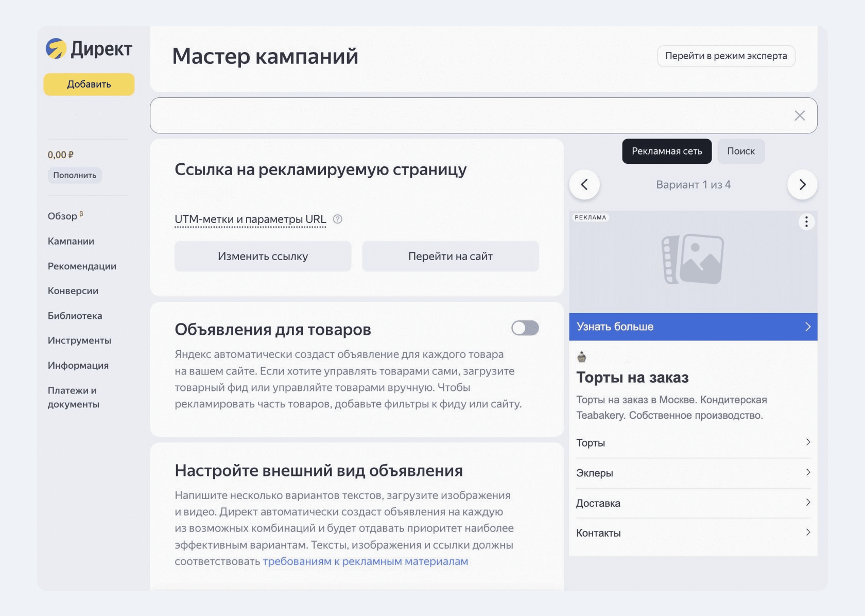The height and width of the screenshot is (616, 865).
Task: Click the Ссылка на рекламируемую страницу heading
Action: click(x=320, y=169)
